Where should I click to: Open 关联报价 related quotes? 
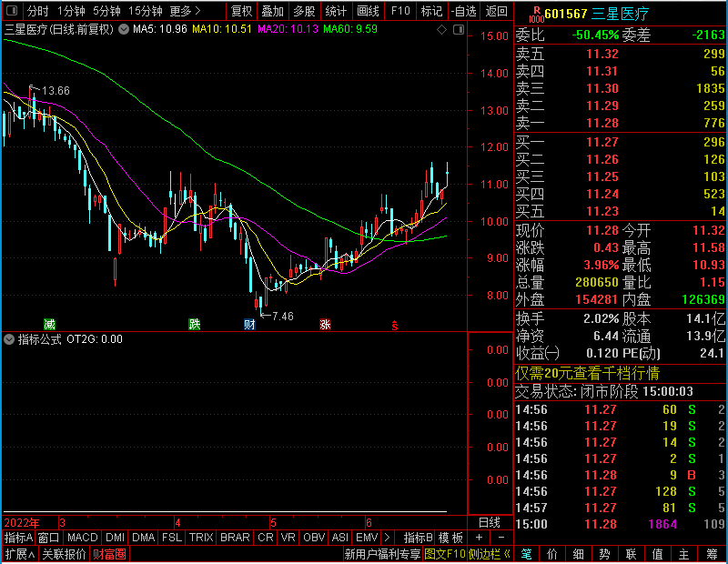[64, 554]
